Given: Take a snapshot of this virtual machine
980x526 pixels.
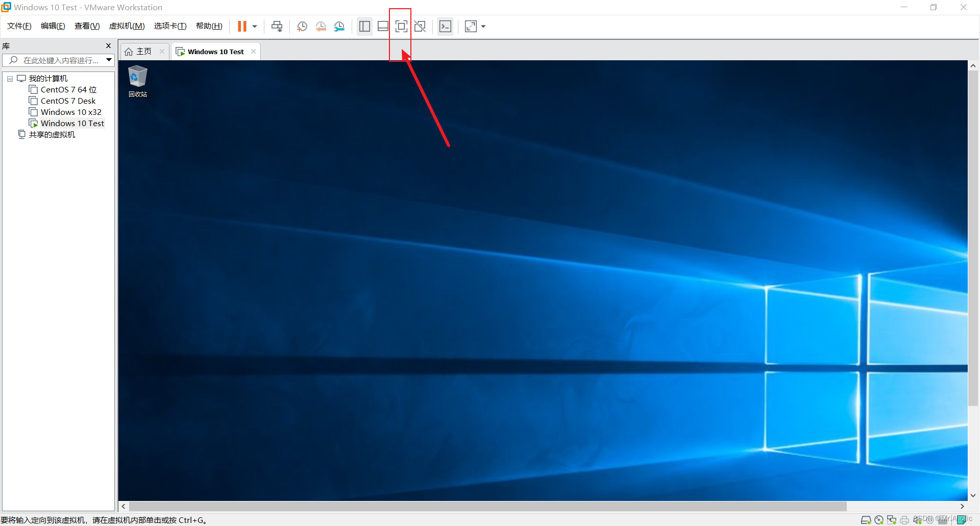Looking at the screenshot, I should coord(302,27).
